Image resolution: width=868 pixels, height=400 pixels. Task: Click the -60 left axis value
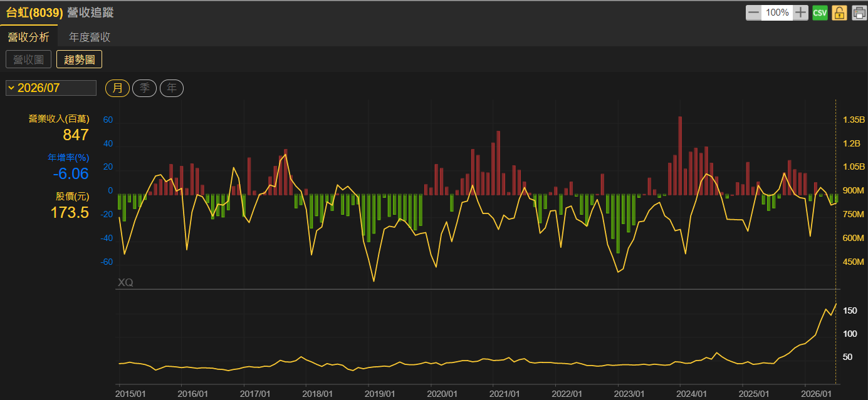tap(107, 262)
